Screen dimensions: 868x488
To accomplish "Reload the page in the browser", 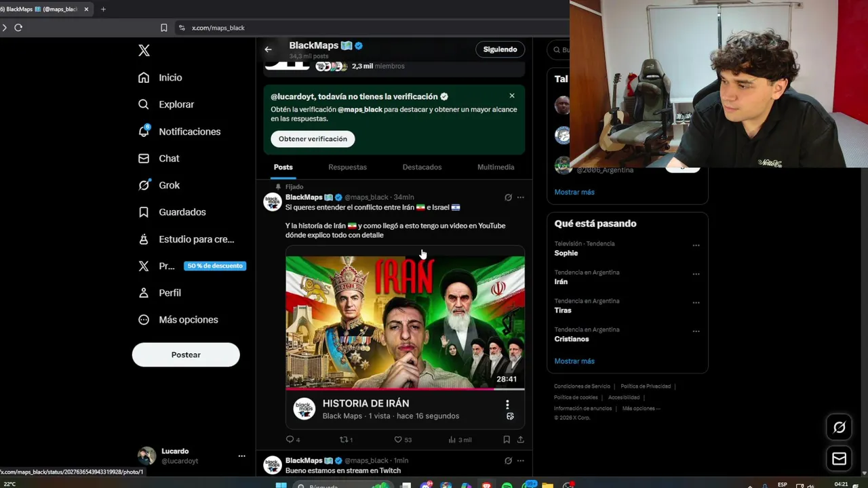I will [x=18, y=28].
